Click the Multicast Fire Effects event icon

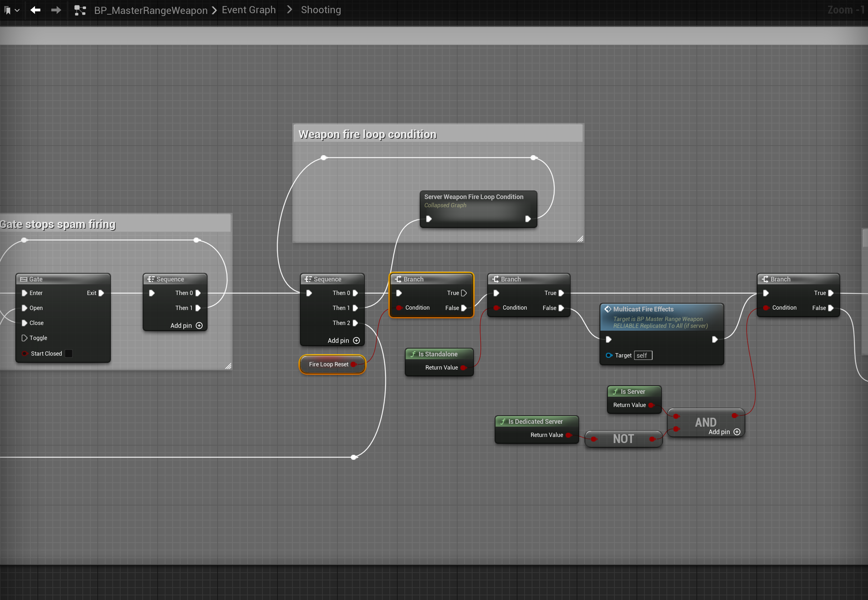(608, 309)
